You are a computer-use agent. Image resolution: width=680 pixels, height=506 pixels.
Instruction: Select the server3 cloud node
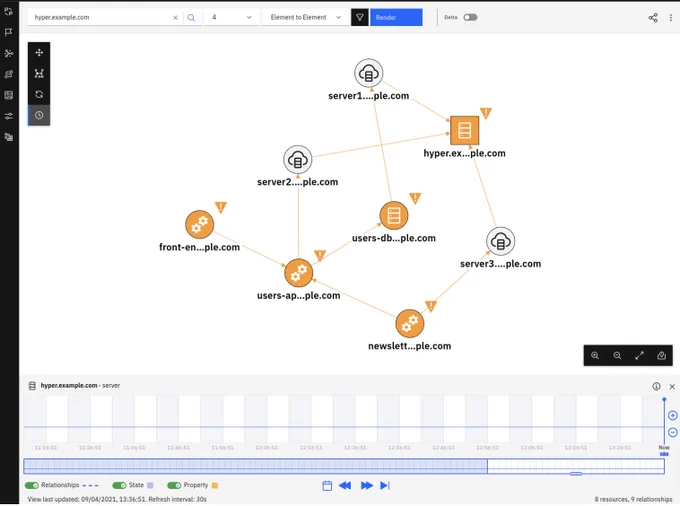coord(500,241)
